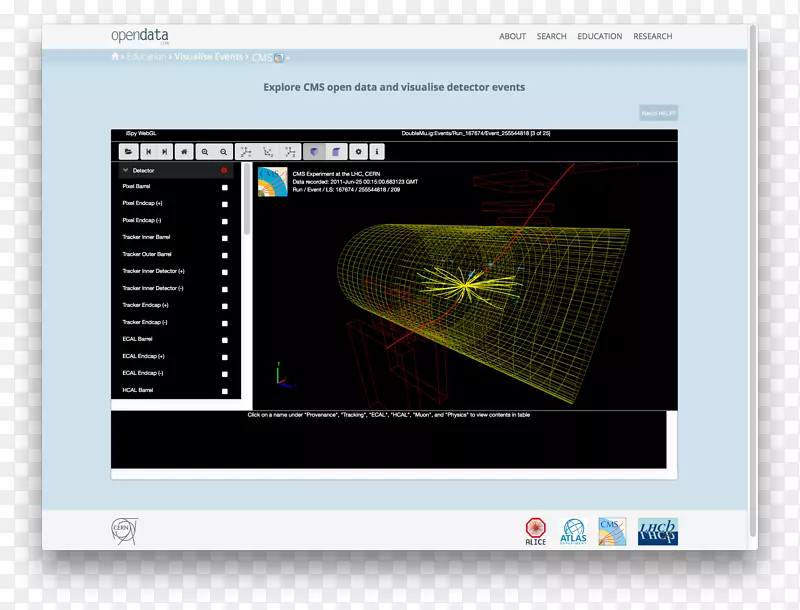
Task: Open the ATLAS experiment logo
Action: pos(573,531)
